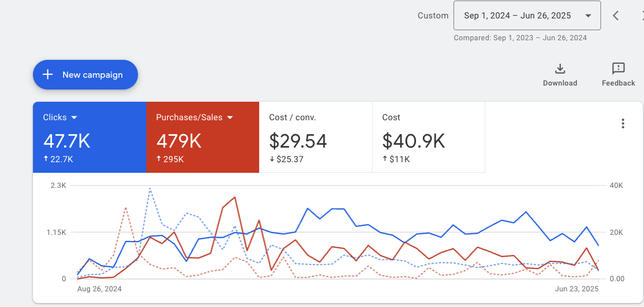The image size is (644, 307).
Task: Click the highest peak of solid red line
Action: pos(235,197)
